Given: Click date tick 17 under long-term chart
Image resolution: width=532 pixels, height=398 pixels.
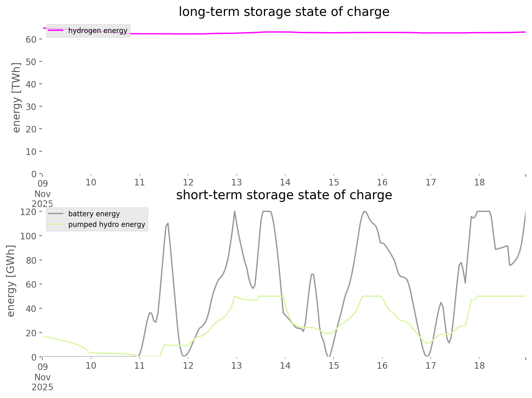Looking at the screenshot, I should tap(431, 182).
